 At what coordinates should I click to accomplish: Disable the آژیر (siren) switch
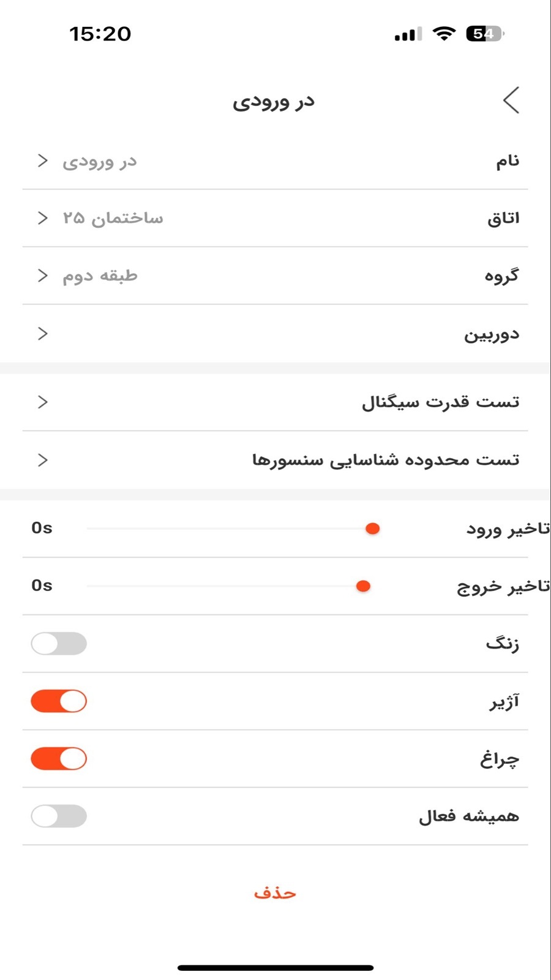pyautogui.click(x=59, y=701)
